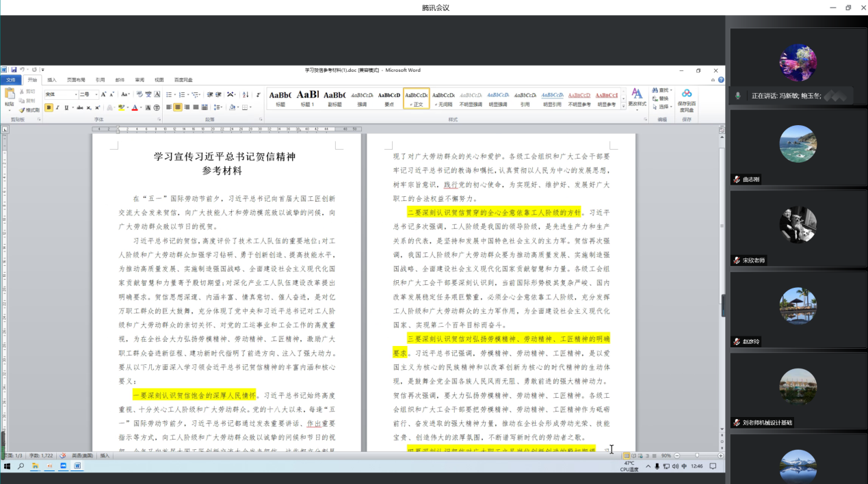Click the zoom slider in the status bar
868x484 pixels.
pyautogui.click(x=698, y=455)
